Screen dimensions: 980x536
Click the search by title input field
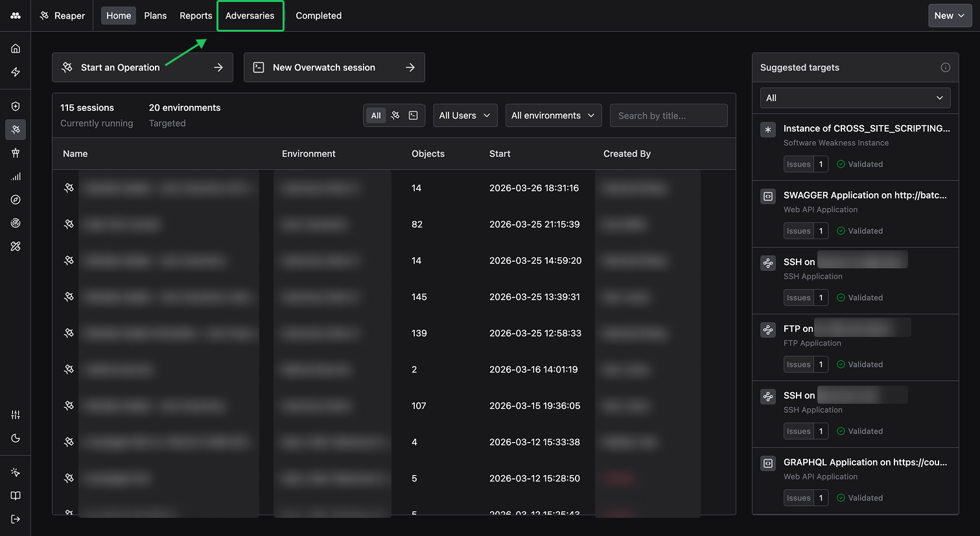coord(668,115)
